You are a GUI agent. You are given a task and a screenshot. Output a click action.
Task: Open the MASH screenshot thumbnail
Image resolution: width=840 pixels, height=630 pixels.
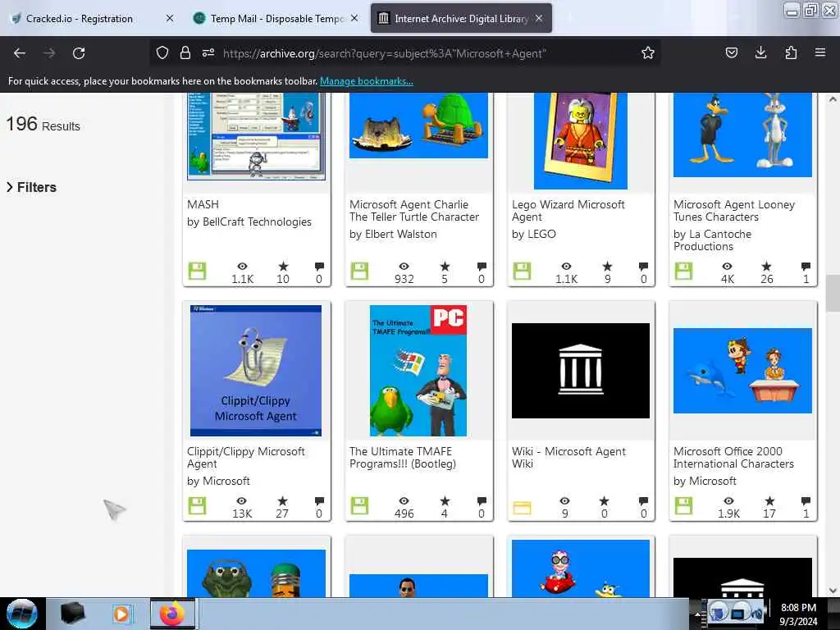[256, 137]
